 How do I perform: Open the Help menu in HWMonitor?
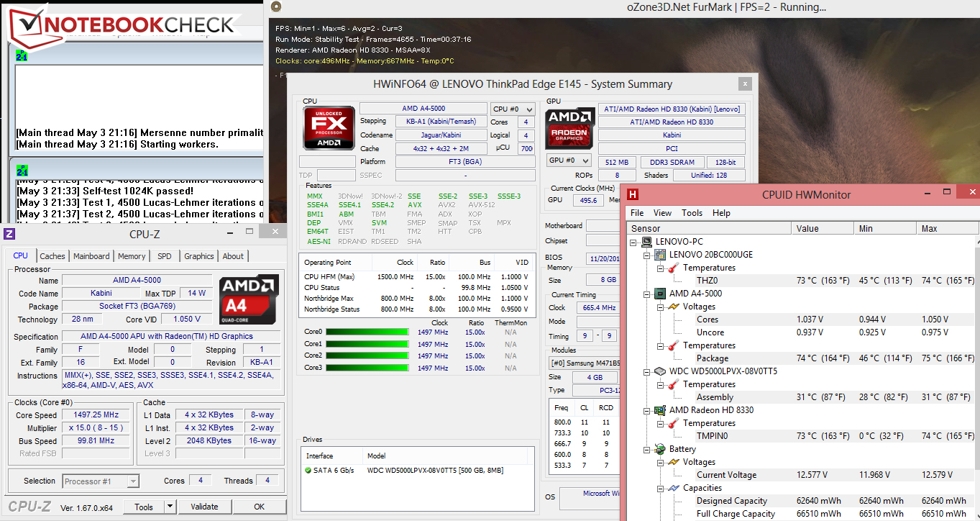(721, 213)
